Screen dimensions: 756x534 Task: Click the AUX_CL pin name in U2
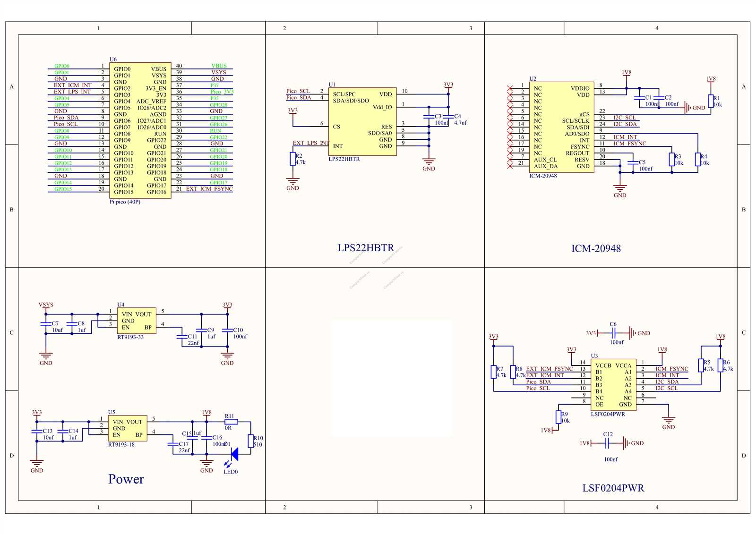(x=545, y=160)
